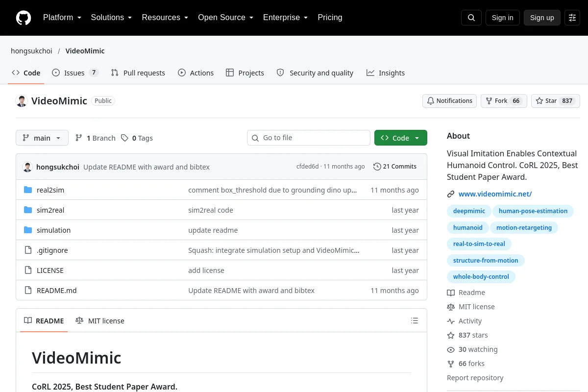Open the hongsukchoi owner breadcrumb link
The height and width of the screenshot is (392, 588).
(31, 51)
